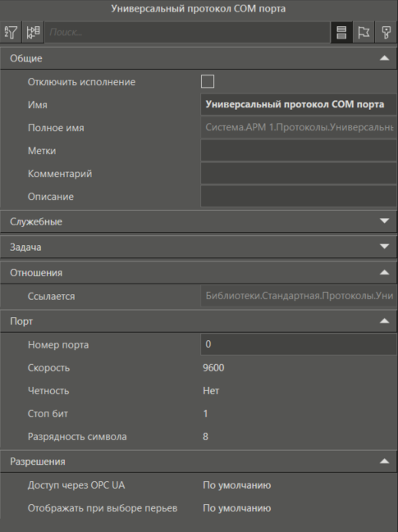398x532 pixels.
Task: Collapse the Отношения section arrow
Action: pos(384,272)
